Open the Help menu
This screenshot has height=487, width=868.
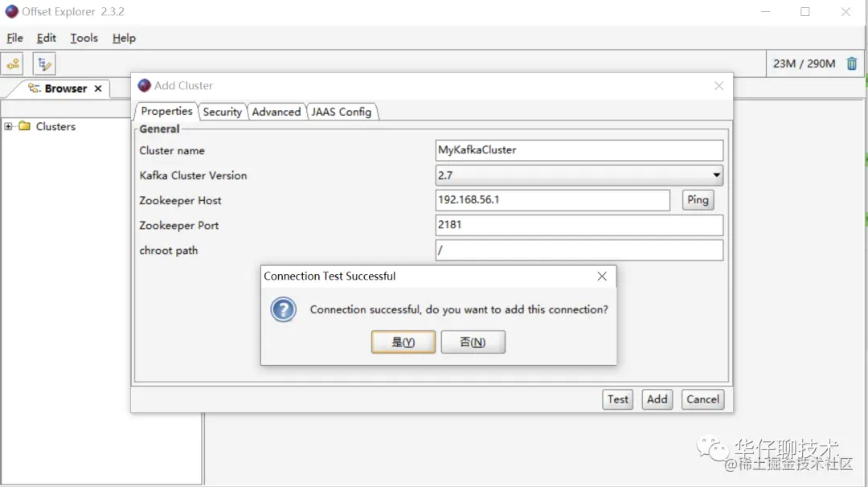click(x=124, y=39)
